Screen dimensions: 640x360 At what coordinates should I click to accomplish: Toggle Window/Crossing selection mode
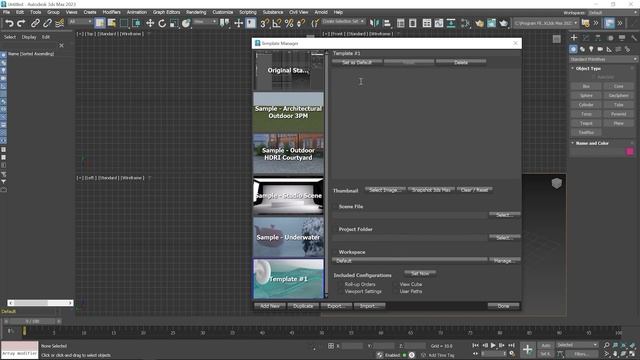point(136,23)
